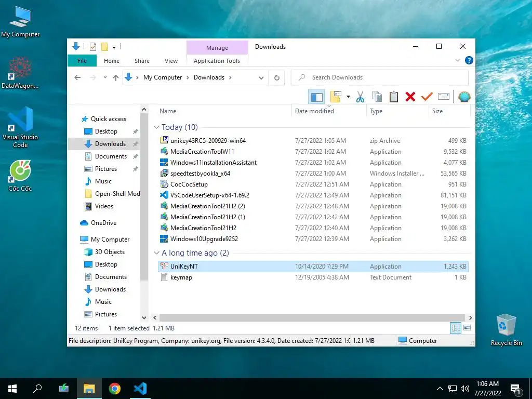Screen dimensions: 532x399
Task: Open the dropdown arrow next to folder options
Action: click(348, 97)
